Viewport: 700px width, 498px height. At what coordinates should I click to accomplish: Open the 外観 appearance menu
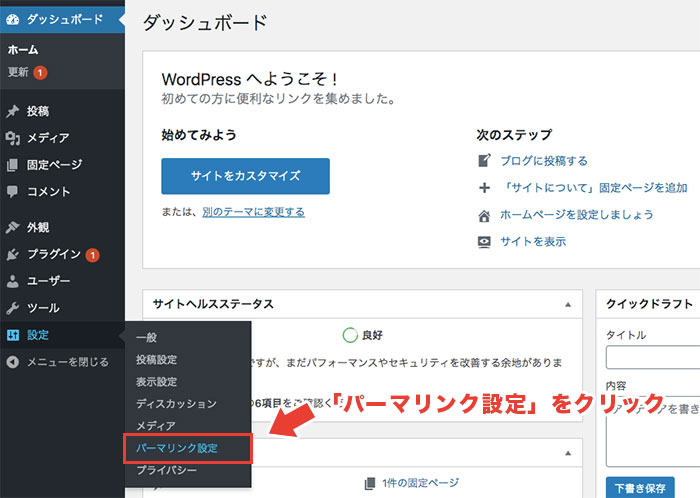tap(62, 227)
